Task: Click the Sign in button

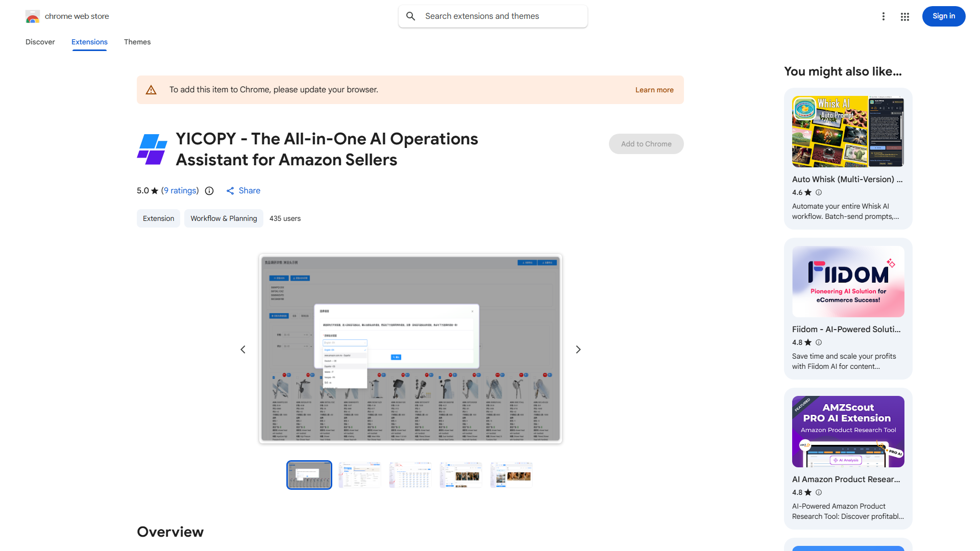Action: (943, 16)
